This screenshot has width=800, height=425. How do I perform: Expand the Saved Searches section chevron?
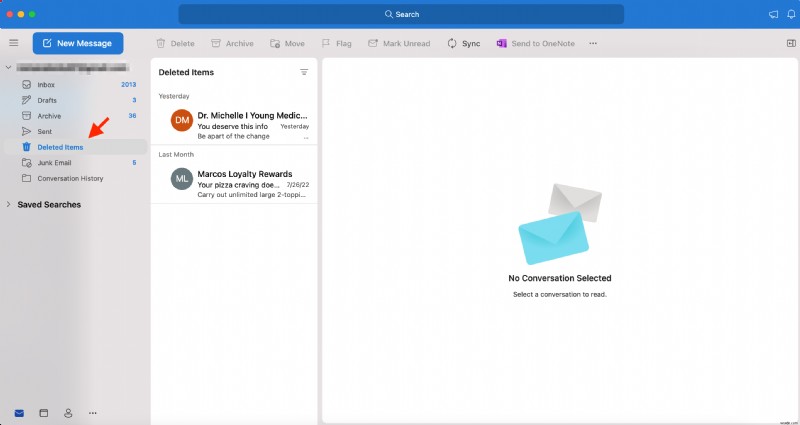8,205
